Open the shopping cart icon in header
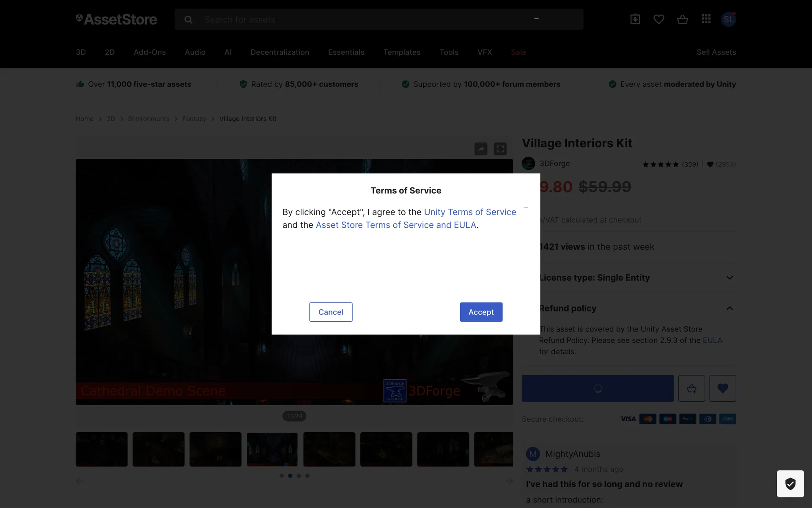This screenshot has width=812, height=508. click(x=682, y=19)
